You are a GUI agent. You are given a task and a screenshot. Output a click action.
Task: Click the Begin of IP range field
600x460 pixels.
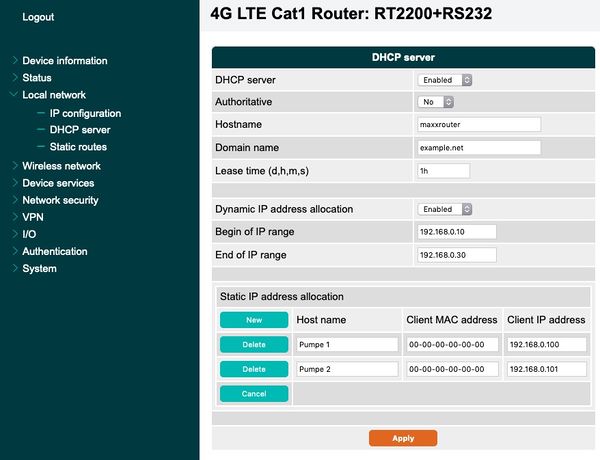457,232
